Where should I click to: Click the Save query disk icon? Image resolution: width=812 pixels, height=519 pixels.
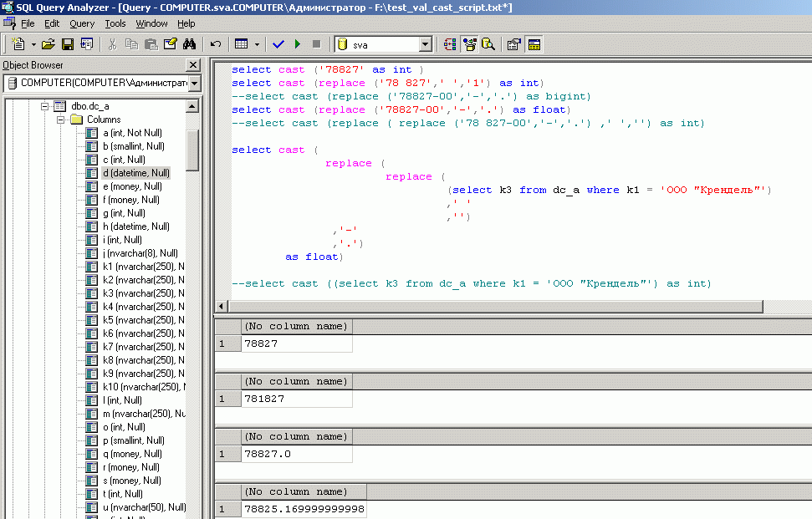(67, 44)
